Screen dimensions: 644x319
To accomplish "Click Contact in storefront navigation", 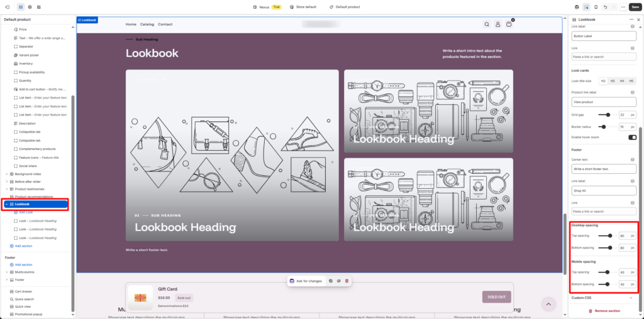I will click(x=165, y=24).
